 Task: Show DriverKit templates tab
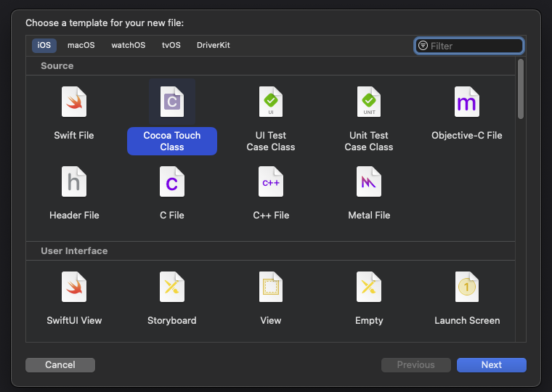point(214,46)
